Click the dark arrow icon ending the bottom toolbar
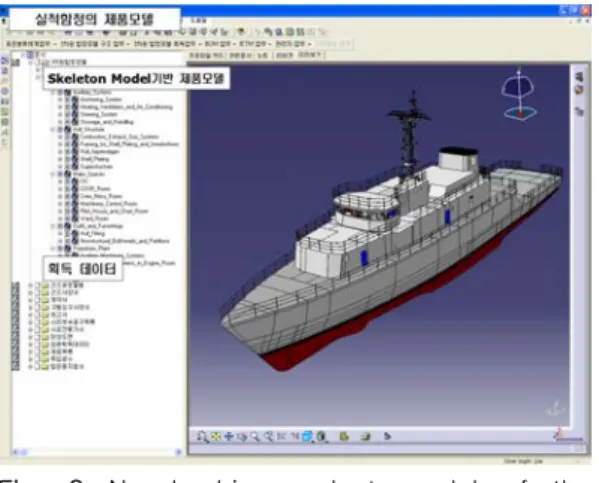This screenshot has height=483, width=599. pos(387,436)
